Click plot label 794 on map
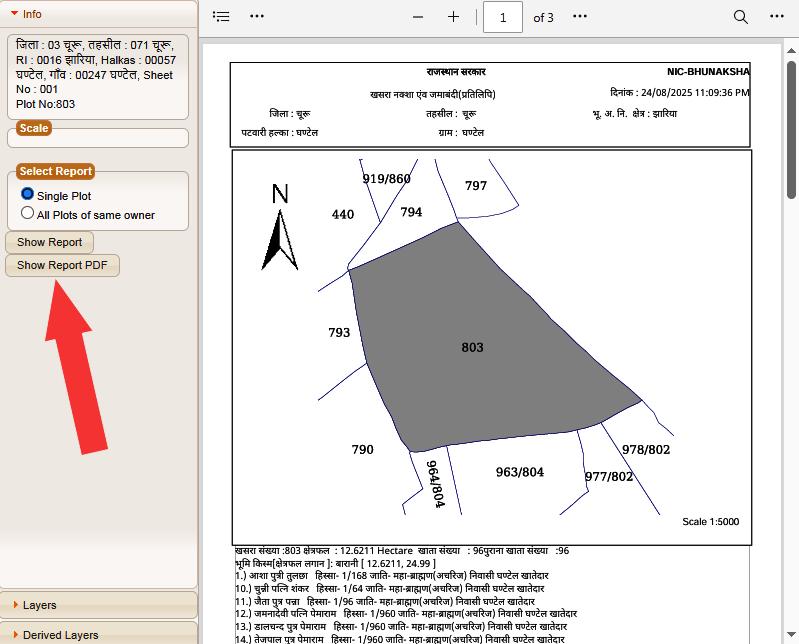This screenshot has width=799, height=644. point(411,212)
